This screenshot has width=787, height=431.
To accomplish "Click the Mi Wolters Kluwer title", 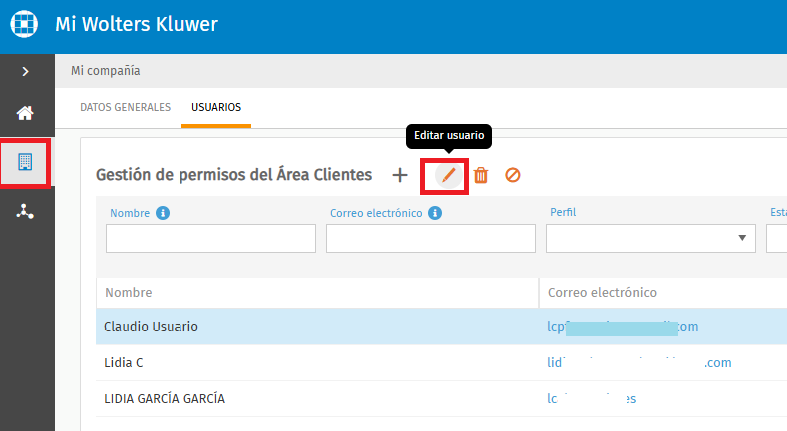I will (x=137, y=24).
